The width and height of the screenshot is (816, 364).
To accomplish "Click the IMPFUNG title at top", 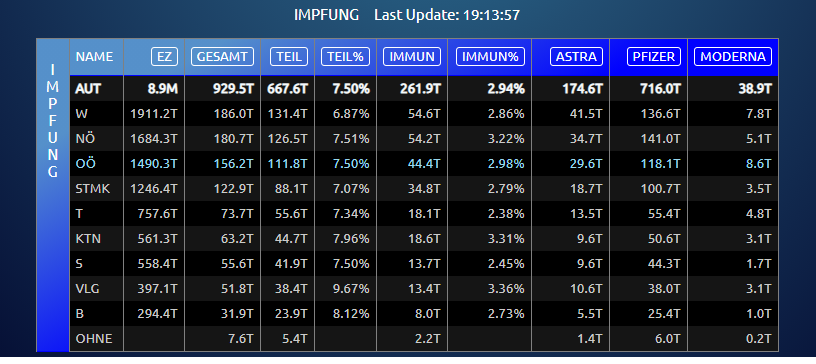I will click(326, 15).
